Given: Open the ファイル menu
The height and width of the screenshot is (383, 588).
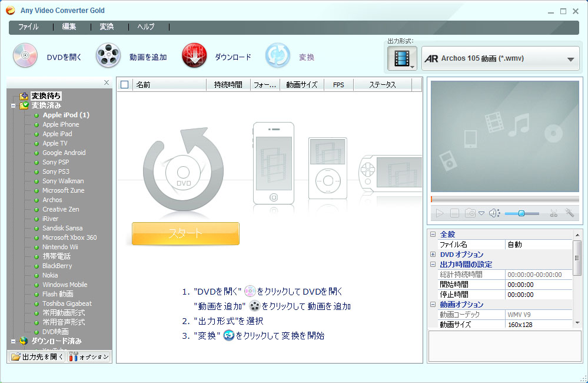Looking at the screenshot, I should coord(28,27).
